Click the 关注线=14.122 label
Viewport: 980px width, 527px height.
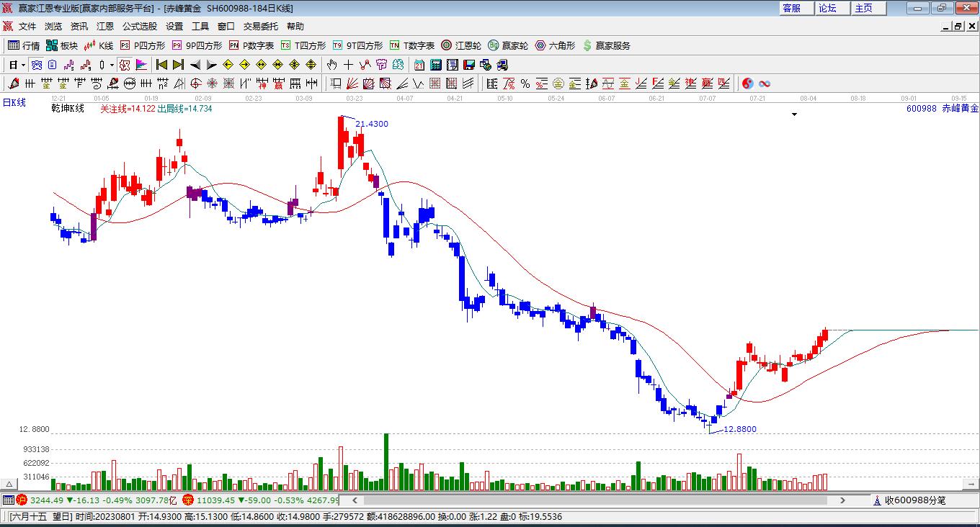tap(128, 109)
